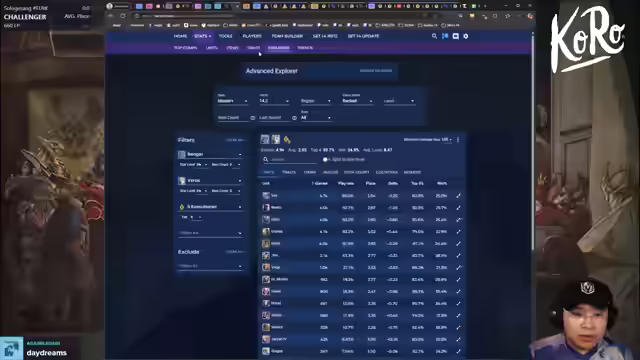Go to the PLAYERS page
Screen dimensions: 640x360
tap(252, 36)
